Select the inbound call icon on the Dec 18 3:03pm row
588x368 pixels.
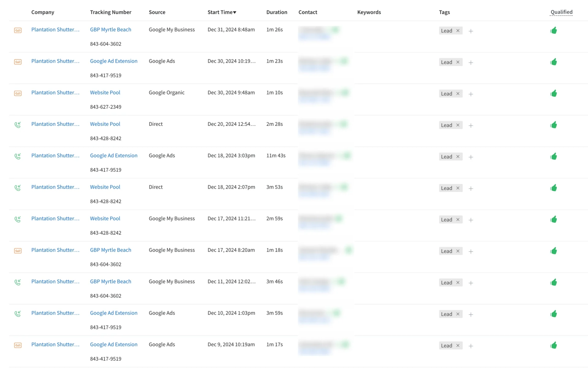point(18,156)
